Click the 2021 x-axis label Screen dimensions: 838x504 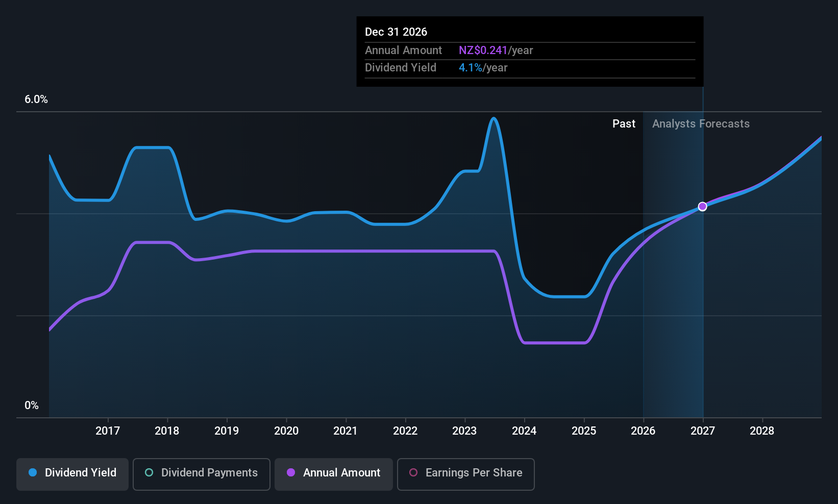[x=346, y=431]
